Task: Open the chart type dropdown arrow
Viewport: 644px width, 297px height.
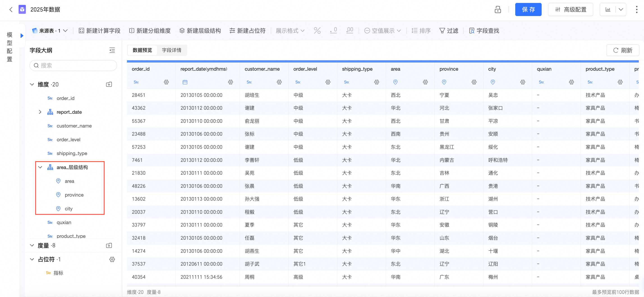Action: coord(621,9)
